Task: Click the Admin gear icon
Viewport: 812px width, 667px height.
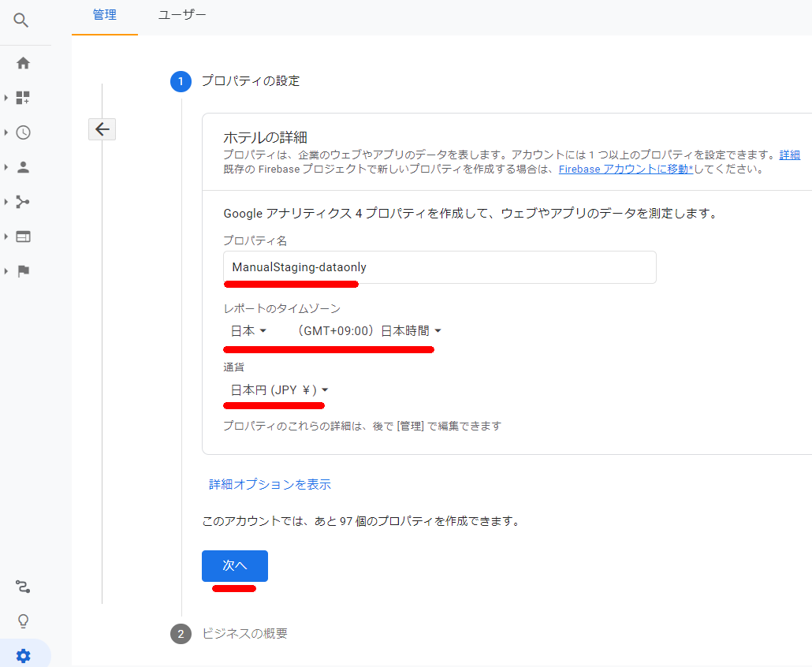Action: (x=23, y=655)
